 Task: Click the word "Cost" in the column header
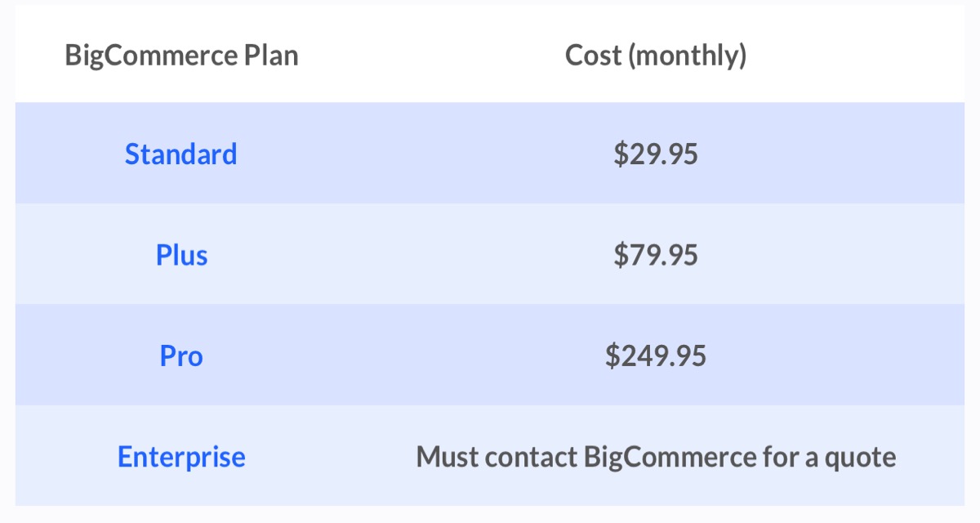coord(594,56)
